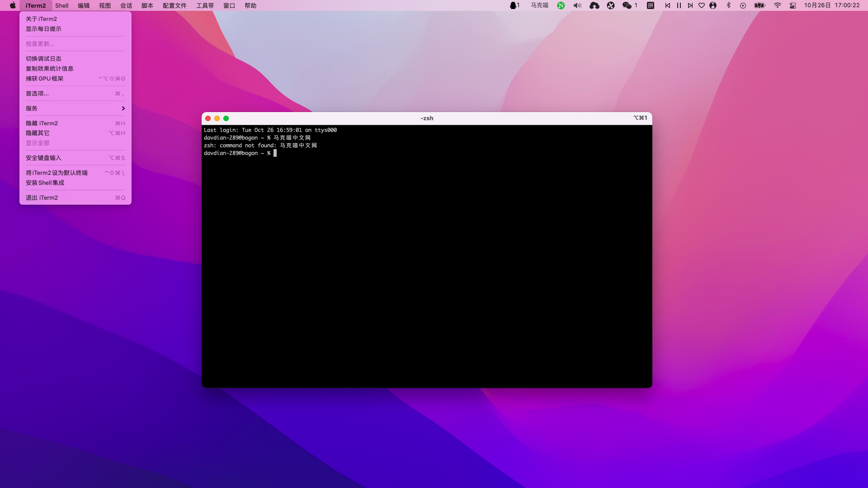
Task: Open battery status menu
Action: pos(759,5)
